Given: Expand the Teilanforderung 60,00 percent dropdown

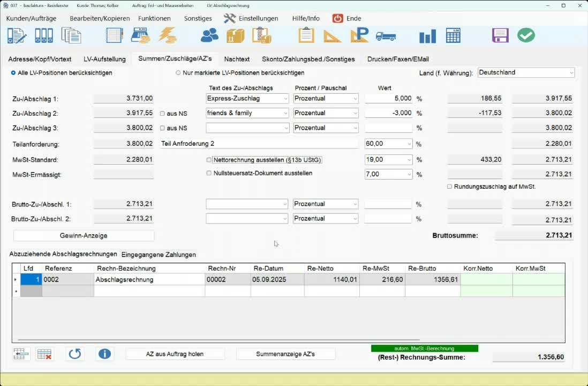Looking at the screenshot, I should 409,144.
